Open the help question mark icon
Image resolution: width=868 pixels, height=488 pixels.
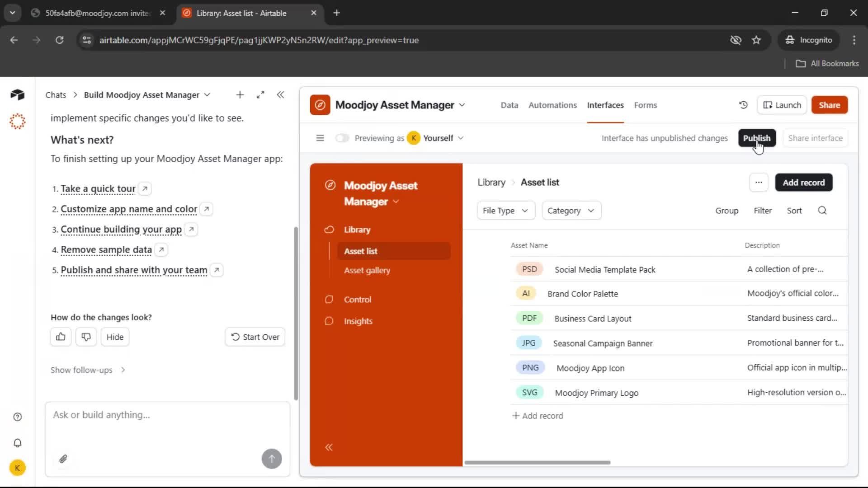click(18, 417)
